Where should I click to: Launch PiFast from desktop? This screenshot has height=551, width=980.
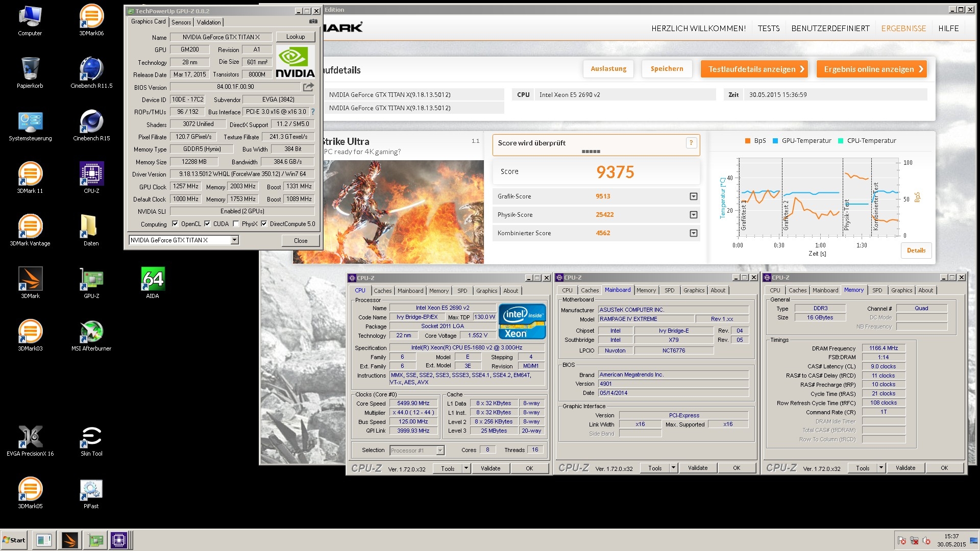tap(91, 493)
